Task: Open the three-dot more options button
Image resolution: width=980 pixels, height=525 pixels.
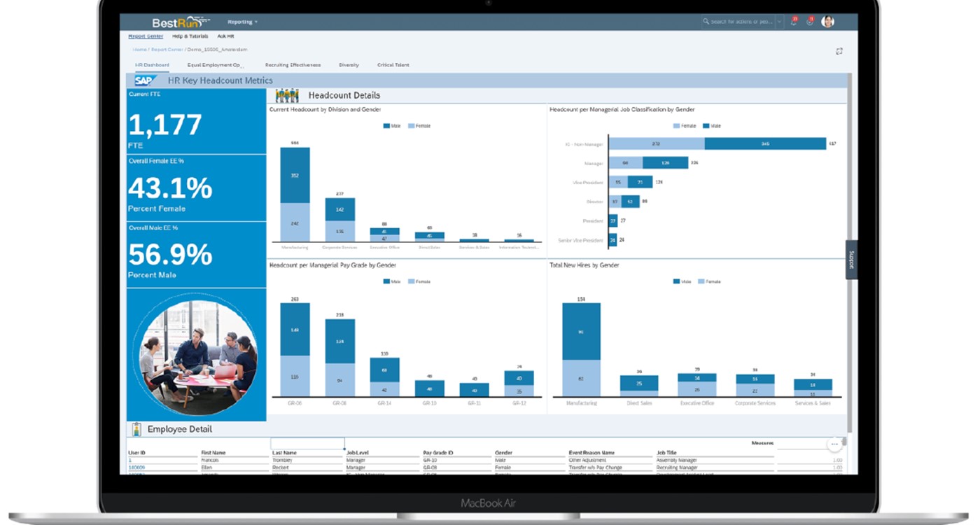Action: pos(834,444)
